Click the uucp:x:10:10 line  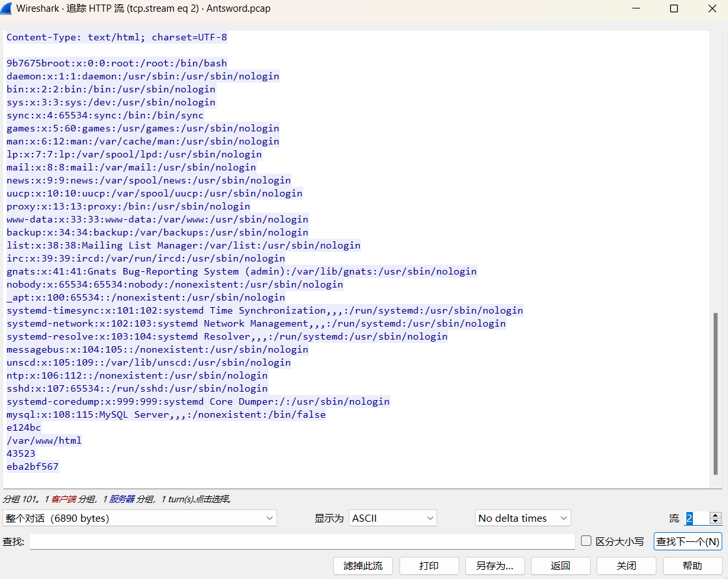point(155,193)
